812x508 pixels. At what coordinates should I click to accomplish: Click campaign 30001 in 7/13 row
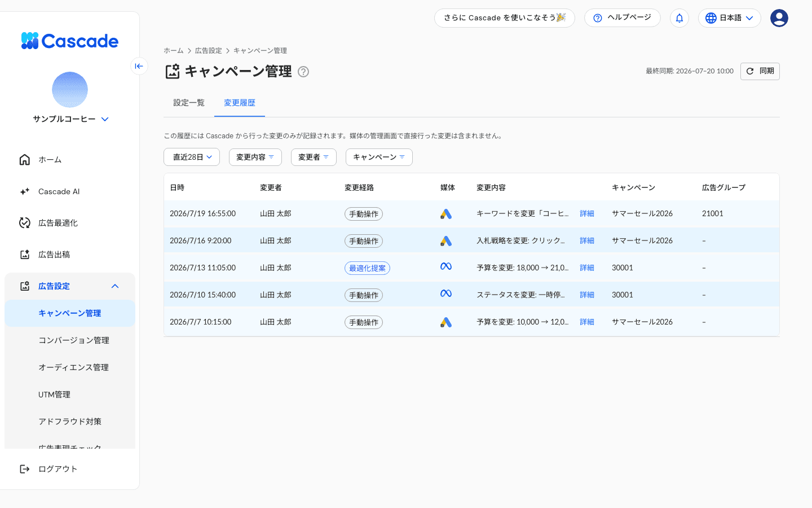click(623, 268)
